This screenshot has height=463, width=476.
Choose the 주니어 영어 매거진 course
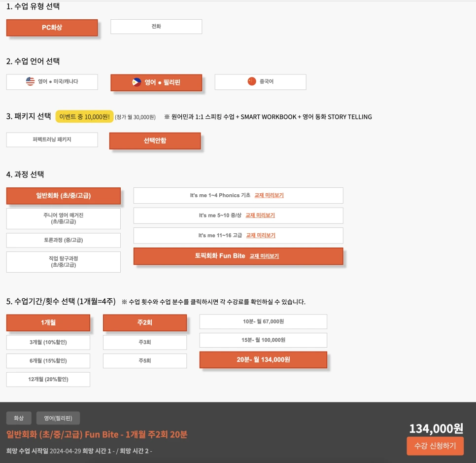(x=63, y=218)
